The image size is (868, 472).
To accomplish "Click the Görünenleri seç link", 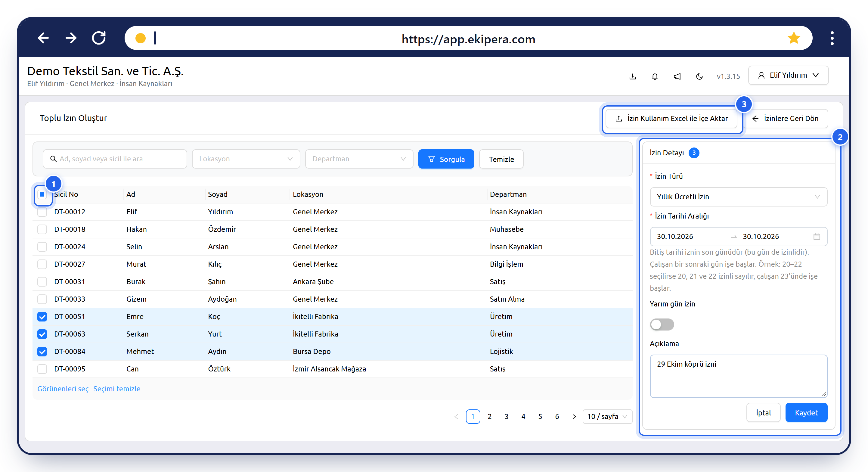I will tap(63, 389).
